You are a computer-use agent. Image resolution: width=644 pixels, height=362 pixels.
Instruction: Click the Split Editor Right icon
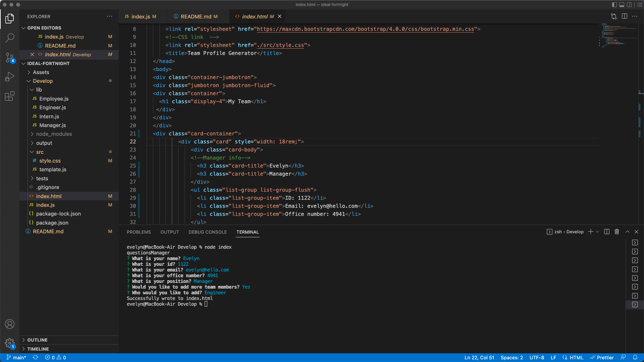(624, 16)
